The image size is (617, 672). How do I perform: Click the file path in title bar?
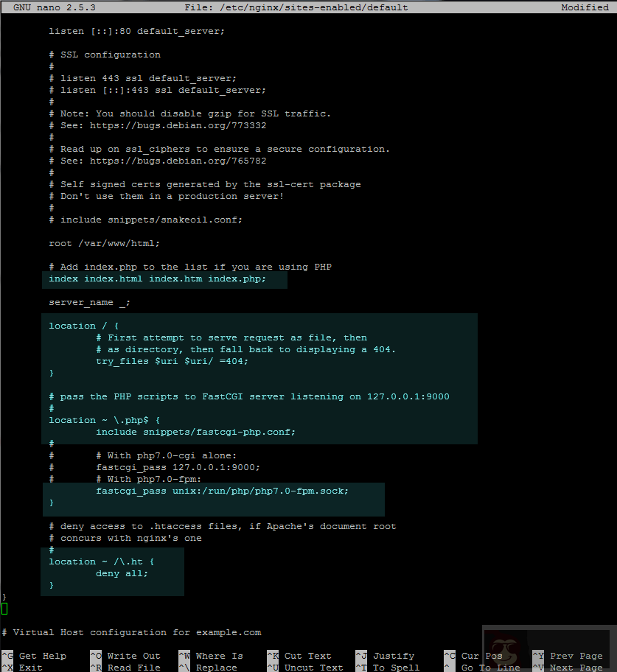click(x=328, y=7)
